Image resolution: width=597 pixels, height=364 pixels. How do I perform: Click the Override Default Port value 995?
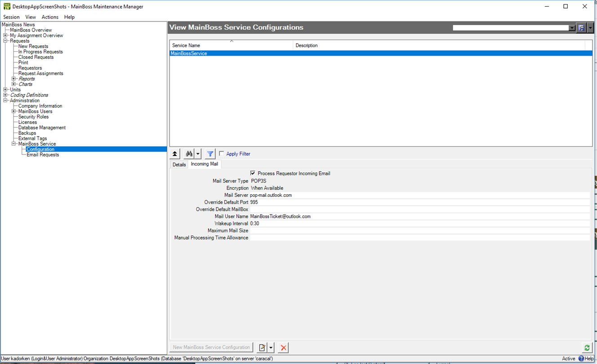[x=419, y=202]
